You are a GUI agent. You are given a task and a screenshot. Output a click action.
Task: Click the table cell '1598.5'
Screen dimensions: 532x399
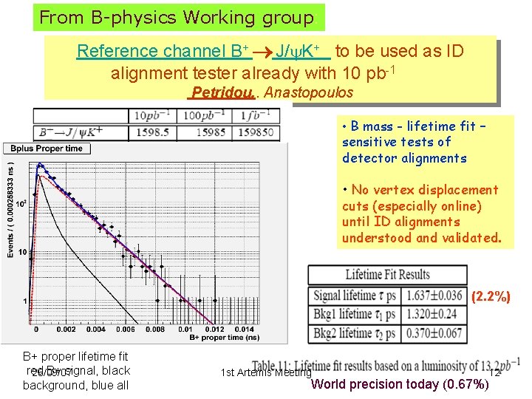(152, 132)
